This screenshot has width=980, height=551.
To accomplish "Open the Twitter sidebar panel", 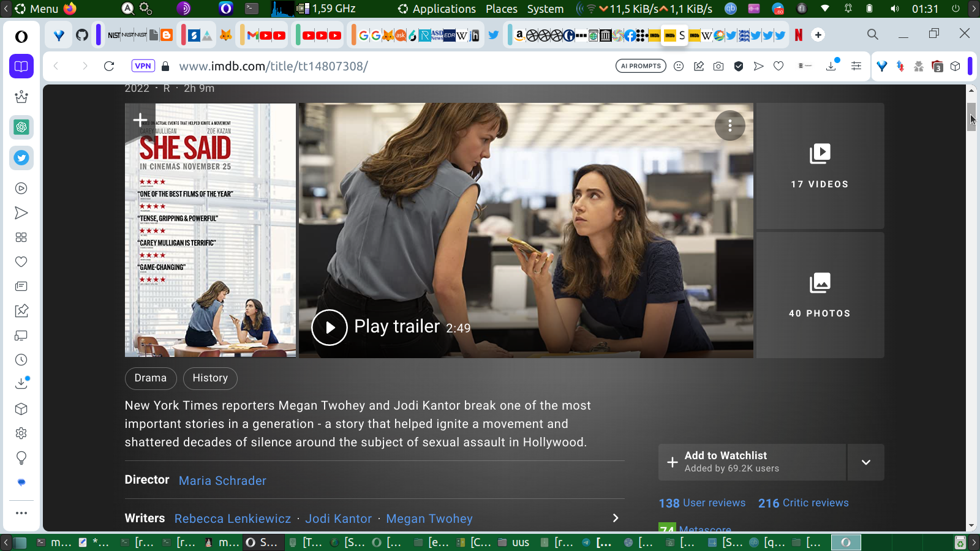I will [21, 158].
